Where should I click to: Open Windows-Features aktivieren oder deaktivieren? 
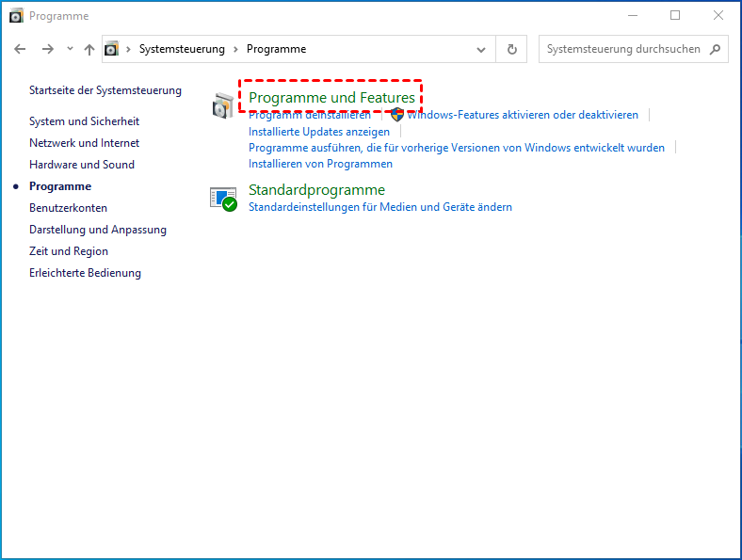click(x=523, y=115)
